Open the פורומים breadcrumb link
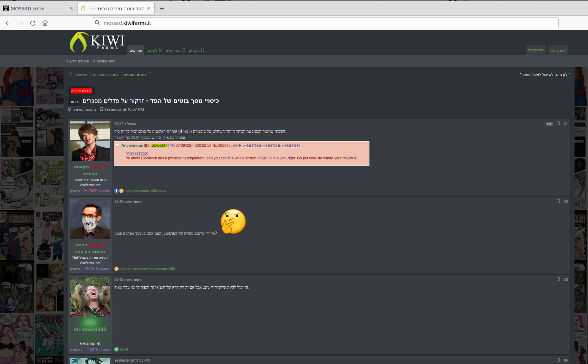Image resolution: width=588 pixels, height=364 pixels. [81, 75]
